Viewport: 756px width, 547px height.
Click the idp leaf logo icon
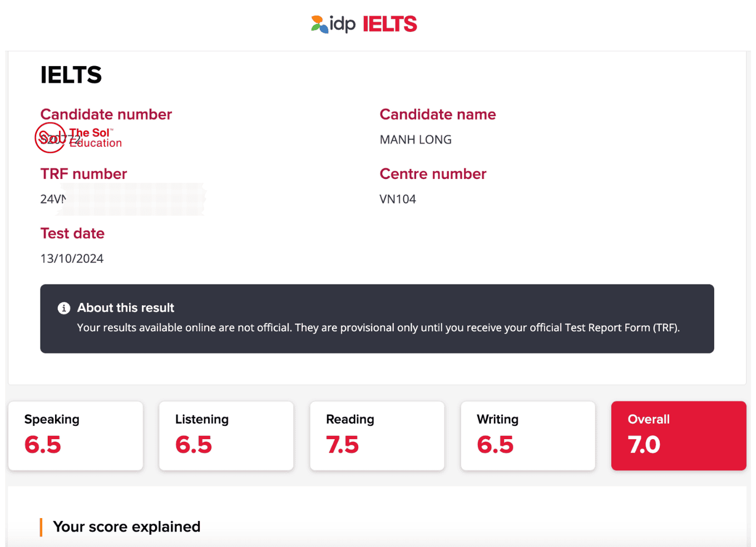pyautogui.click(x=319, y=24)
